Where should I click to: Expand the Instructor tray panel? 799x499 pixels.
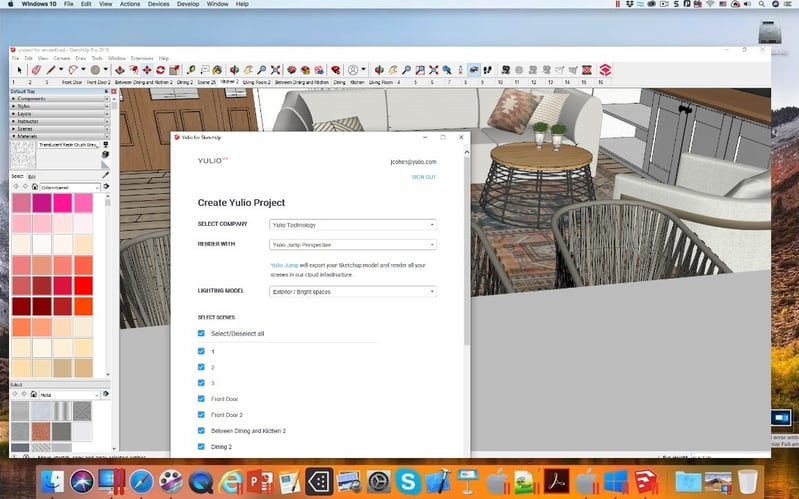tap(60, 121)
